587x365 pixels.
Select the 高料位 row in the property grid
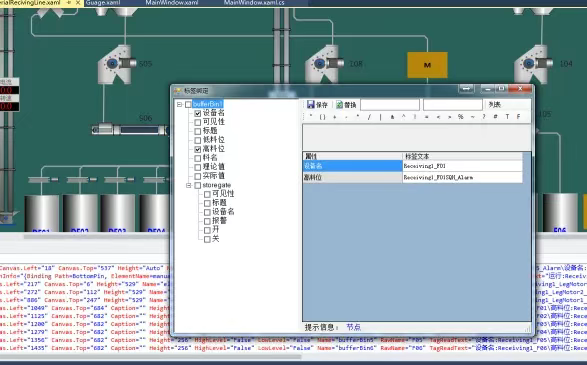[x=413, y=177]
